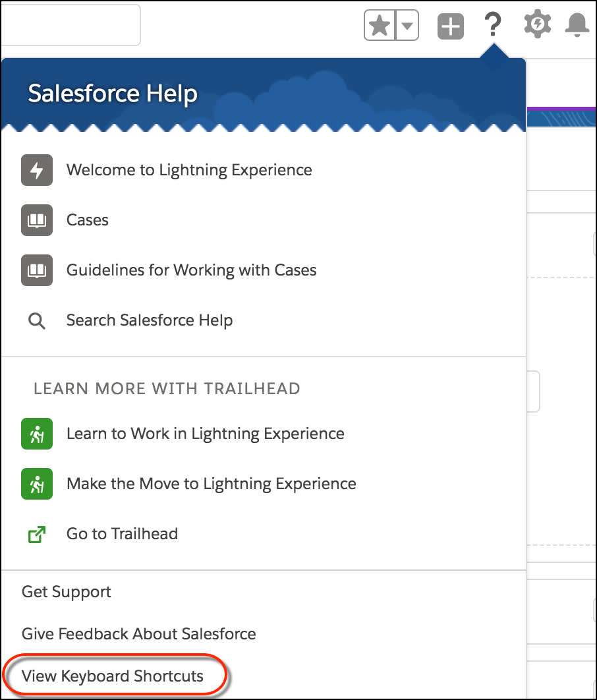Click the global actions plus icon

point(451,24)
